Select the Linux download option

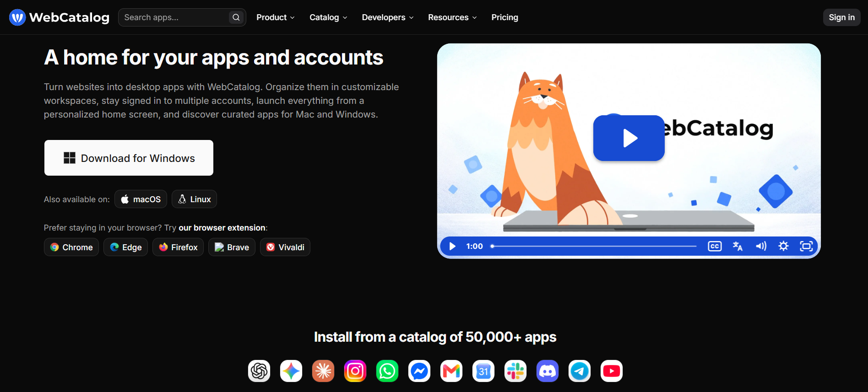click(x=194, y=199)
